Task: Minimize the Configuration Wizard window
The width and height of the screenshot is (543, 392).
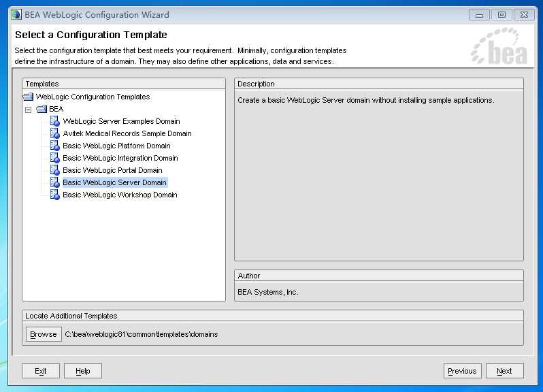Action: 479,15
